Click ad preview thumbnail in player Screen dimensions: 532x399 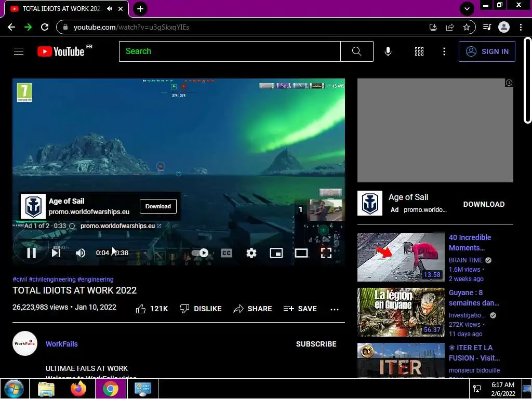pos(326,210)
